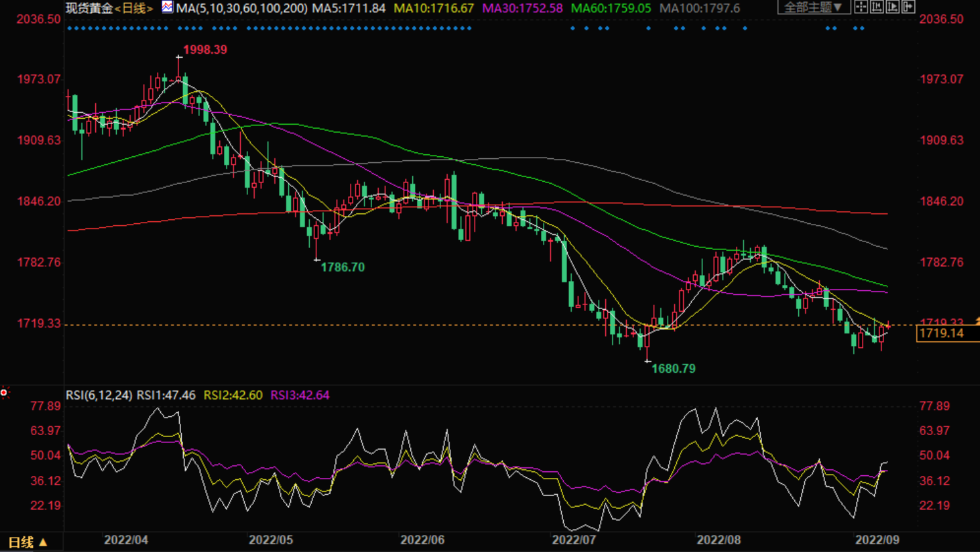Click the rightmost panel expand arrow icon
Viewport: 980px width, 552px height.
908,7
